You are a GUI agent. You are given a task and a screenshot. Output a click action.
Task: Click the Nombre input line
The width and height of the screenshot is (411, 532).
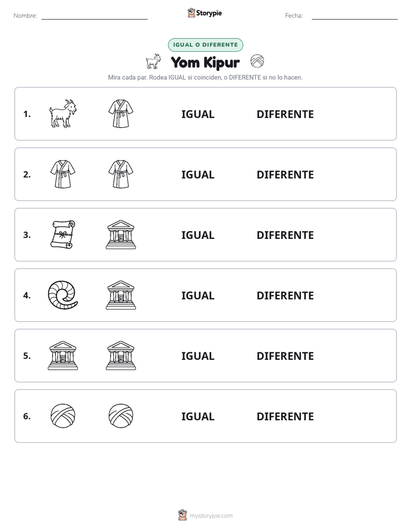(x=94, y=16)
